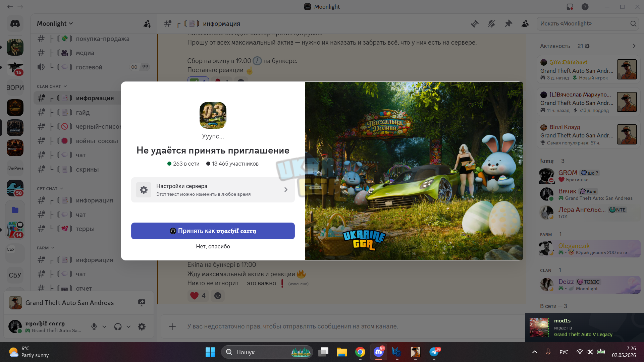
Task: Open the CARRY server icon
Action: 15,108
